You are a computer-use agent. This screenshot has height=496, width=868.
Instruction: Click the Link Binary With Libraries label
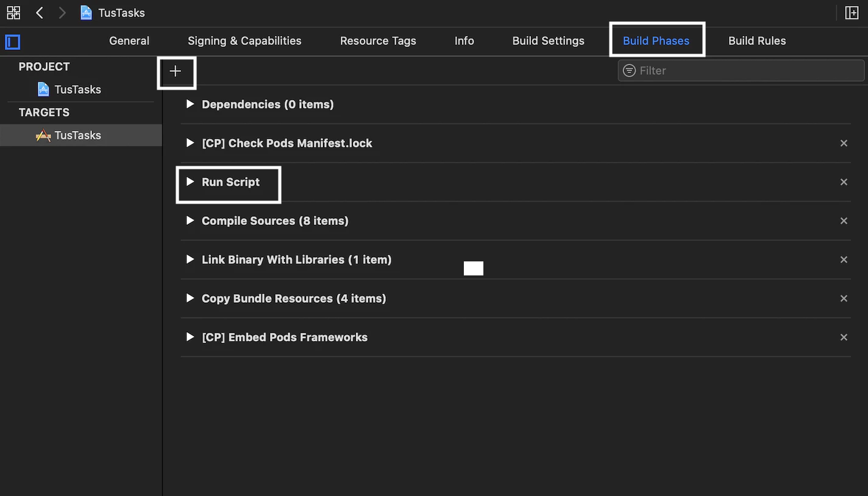(x=297, y=260)
